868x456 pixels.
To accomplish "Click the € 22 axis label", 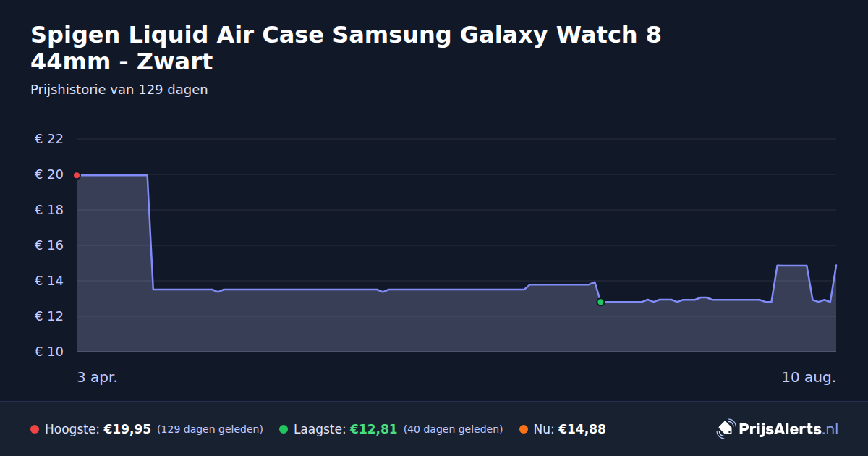I will pyautogui.click(x=49, y=139).
